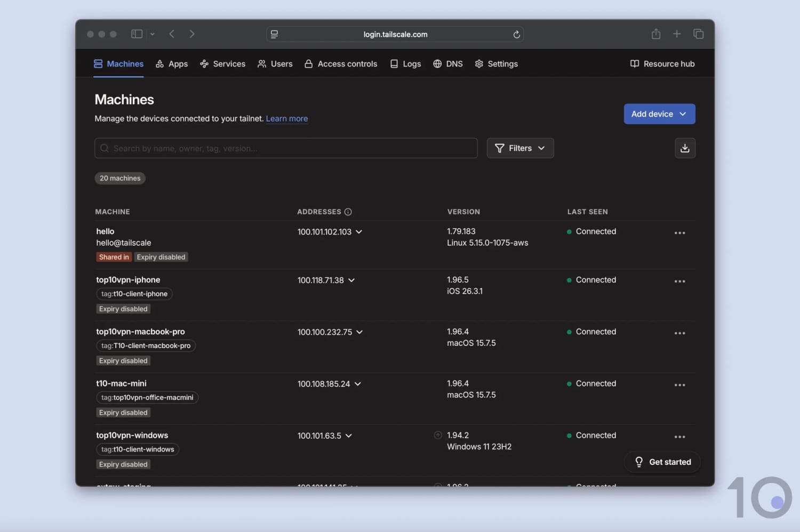
Task: Open the Filters dropdown
Action: point(520,148)
